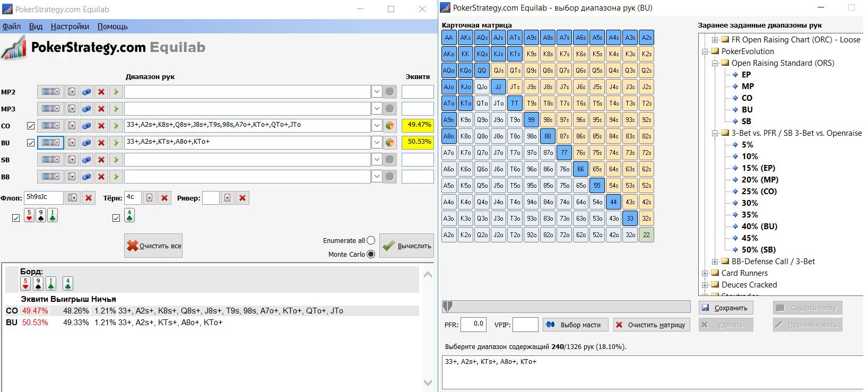Screen dimensions: 868x392
Task: Expand FR Open Raising Chart folder
Action: (715, 40)
